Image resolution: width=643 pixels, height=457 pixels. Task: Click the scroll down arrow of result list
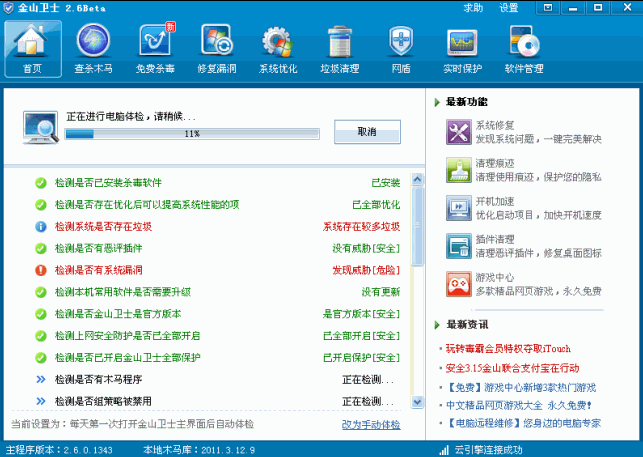[417, 402]
